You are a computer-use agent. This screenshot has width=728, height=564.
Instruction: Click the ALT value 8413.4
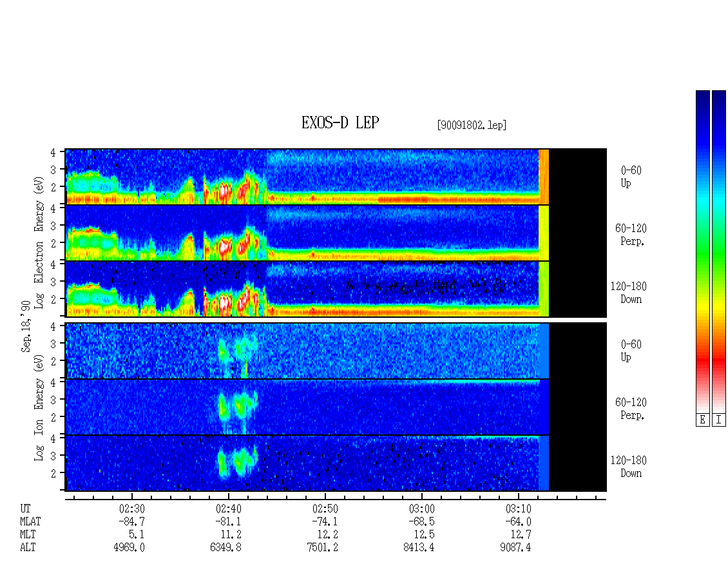pyautogui.click(x=419, y=548)
